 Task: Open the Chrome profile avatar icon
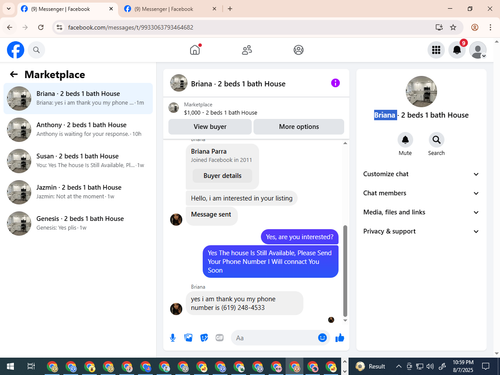(x=475, y=27)
